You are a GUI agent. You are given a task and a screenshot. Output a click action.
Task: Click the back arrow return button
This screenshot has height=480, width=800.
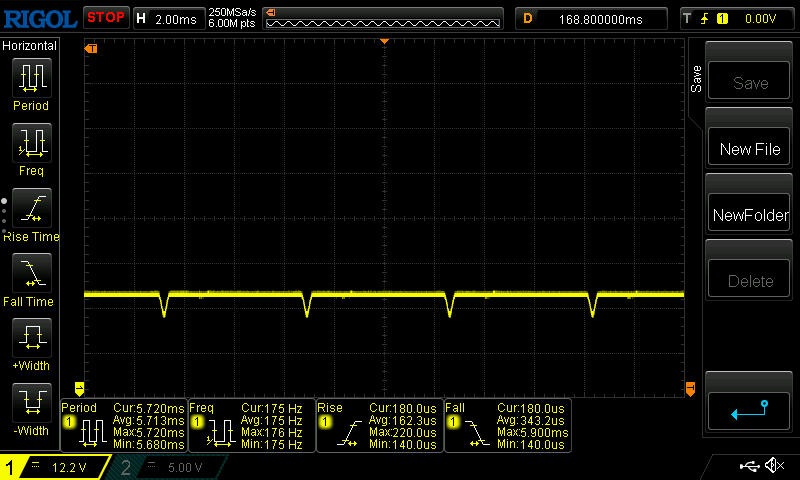tap(749, 407)
